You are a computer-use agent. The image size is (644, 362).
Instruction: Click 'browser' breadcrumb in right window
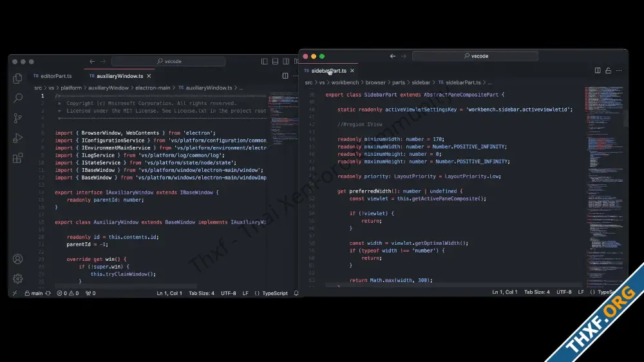pyautogui.click(x=375, y=82)
